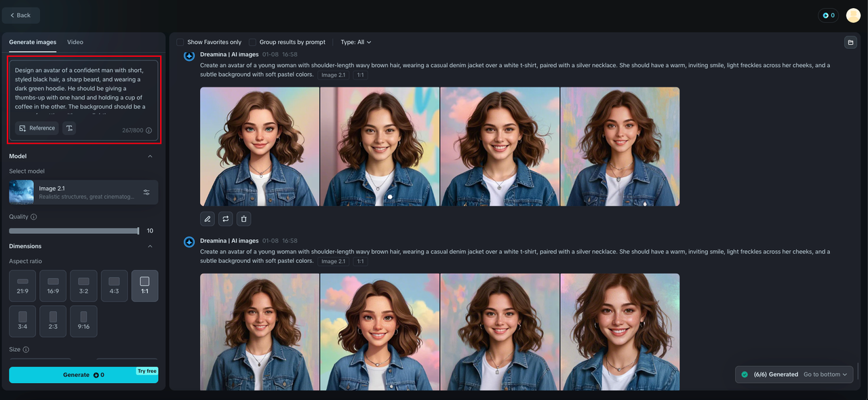
Task: Select the 1:1 aspect ratio
Action: pos(144,285)
